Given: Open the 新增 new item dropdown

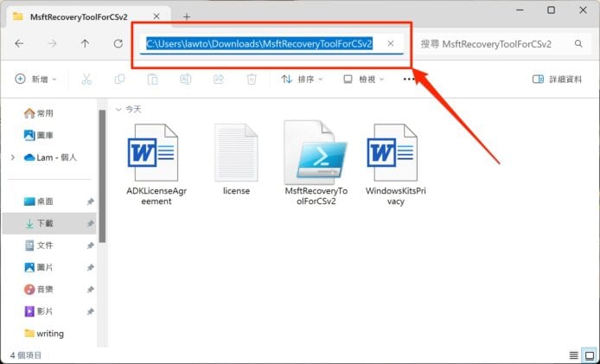Looking at the screenshot, I should click(x=36, y=79).
